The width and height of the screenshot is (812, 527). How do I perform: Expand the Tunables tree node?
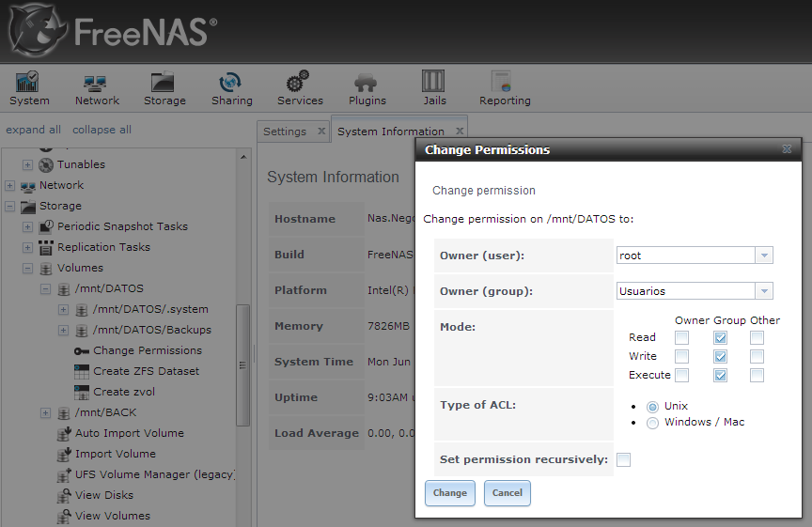coord(28,164)
